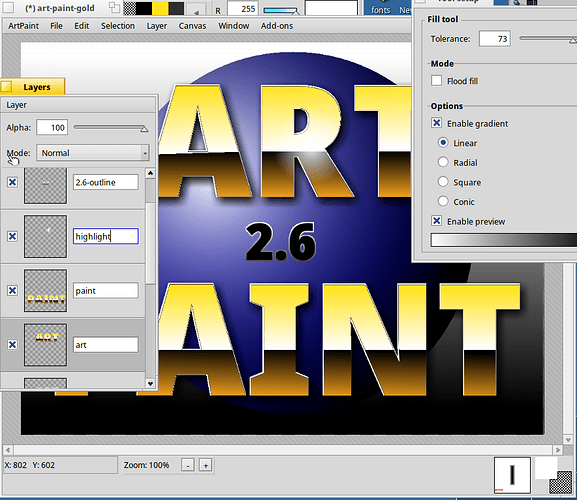The width and height of the screenshot is (577, 500).
Task: Select the Linear gradient option
Action: pos(443,142)
